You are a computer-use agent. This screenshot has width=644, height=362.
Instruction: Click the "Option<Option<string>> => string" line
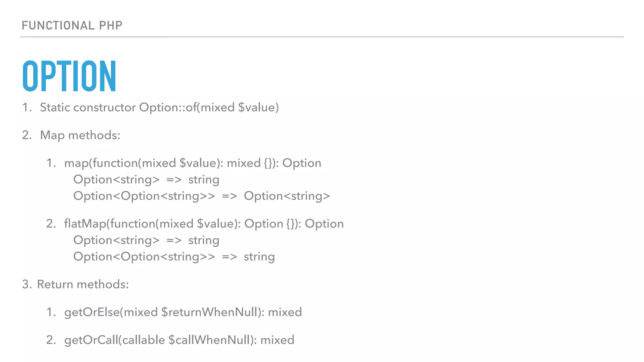[x=174, y=257]
